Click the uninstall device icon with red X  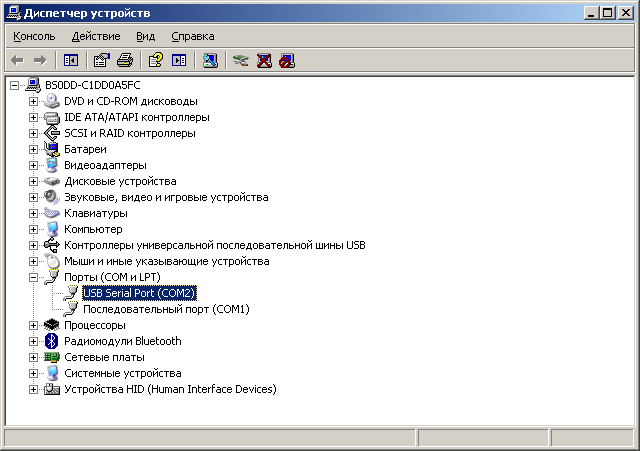coord(264,61)
